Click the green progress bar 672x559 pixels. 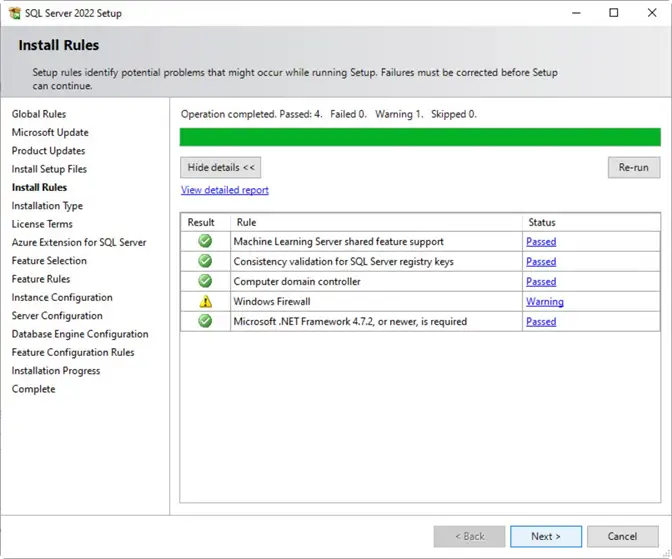coord(420,137)
